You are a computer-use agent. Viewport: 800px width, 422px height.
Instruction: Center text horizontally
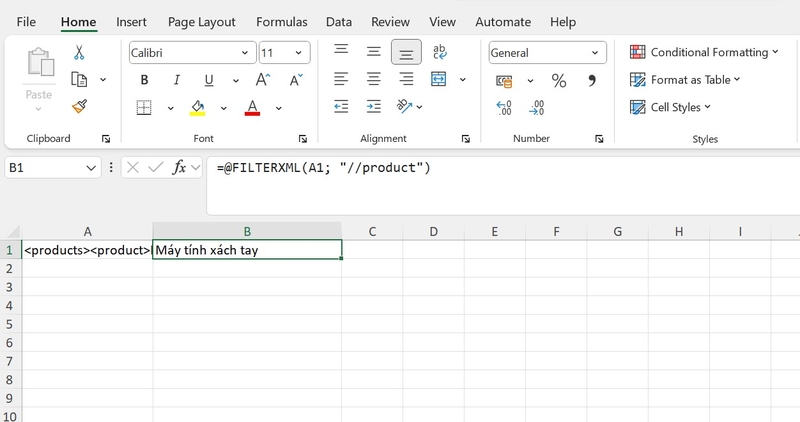tap(373, 79)
